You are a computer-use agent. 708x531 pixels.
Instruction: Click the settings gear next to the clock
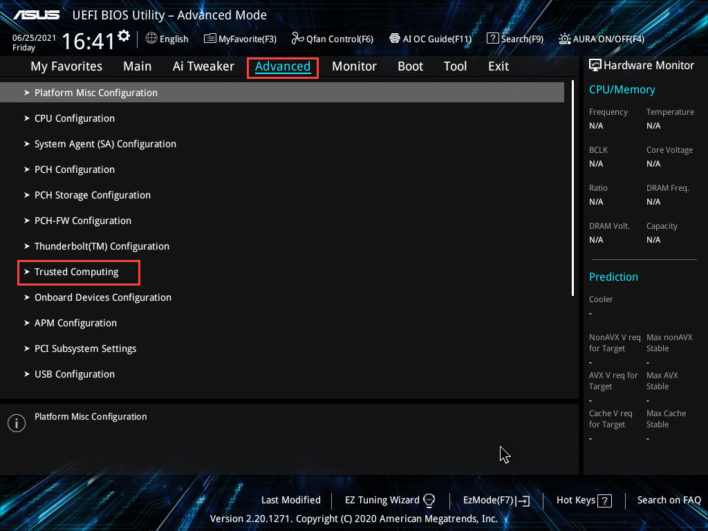124,35
